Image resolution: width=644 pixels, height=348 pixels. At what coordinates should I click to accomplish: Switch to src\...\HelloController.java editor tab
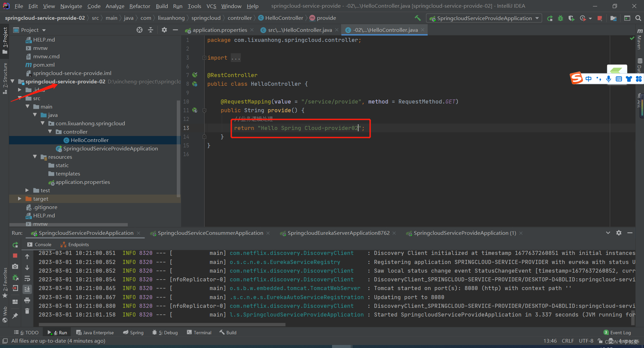point(300,30)
